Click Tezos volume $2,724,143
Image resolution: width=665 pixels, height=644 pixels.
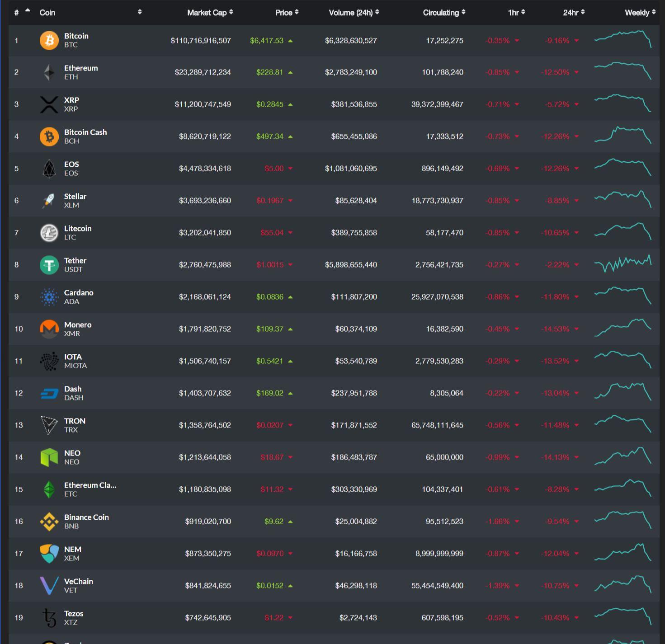click(358, 618)
